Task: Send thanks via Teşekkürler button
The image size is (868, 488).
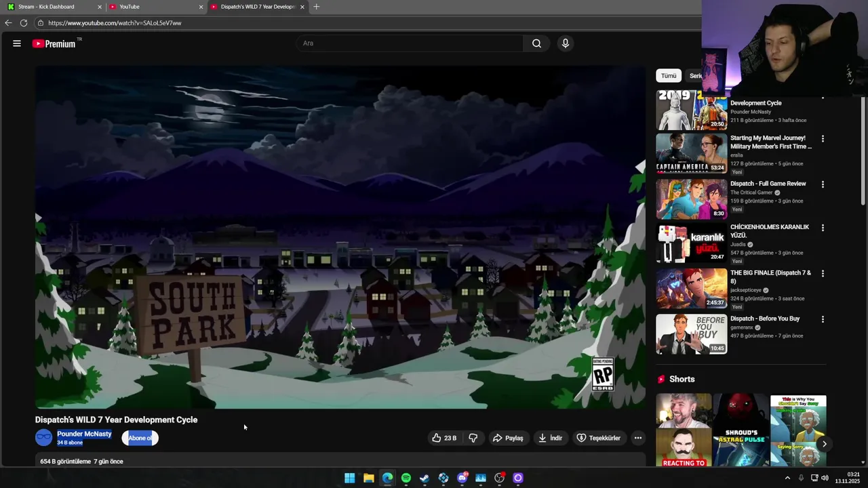Action: (598, 438)
